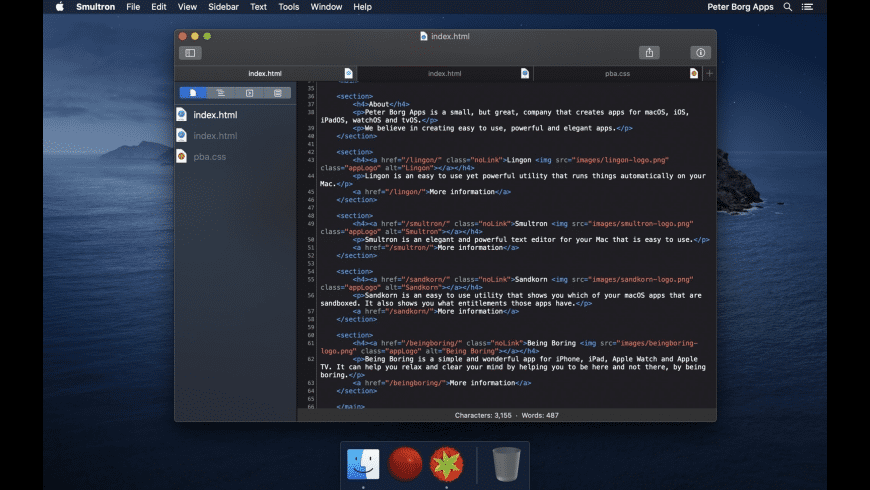Viewport: 870px width, 490px height.
Task: Click the Characters and Words status bar
Action: tap(506, 414)
